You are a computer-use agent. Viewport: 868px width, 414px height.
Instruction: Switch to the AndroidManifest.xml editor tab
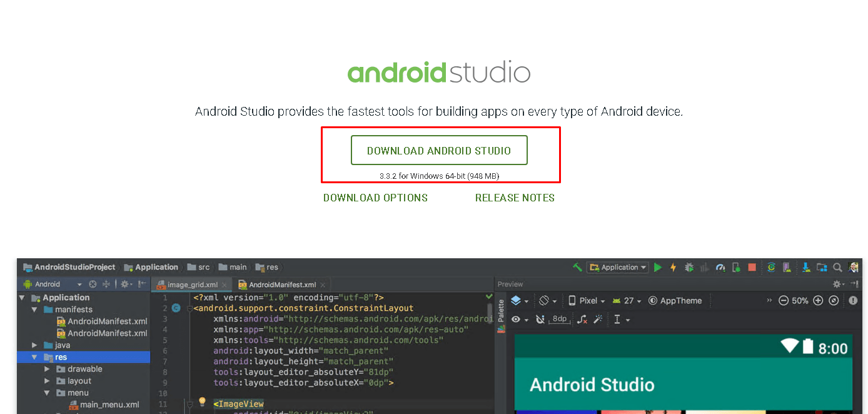pyautogui.click(x=283, y=285)
